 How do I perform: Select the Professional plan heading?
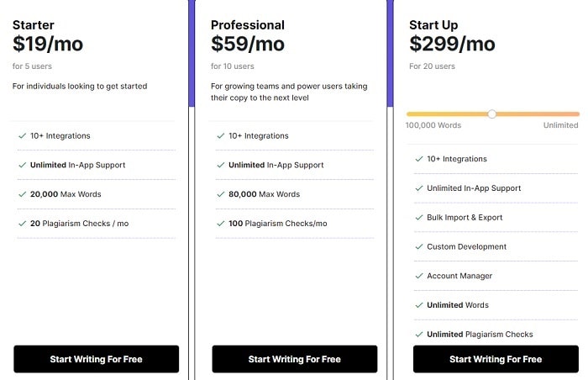[248, 25]
